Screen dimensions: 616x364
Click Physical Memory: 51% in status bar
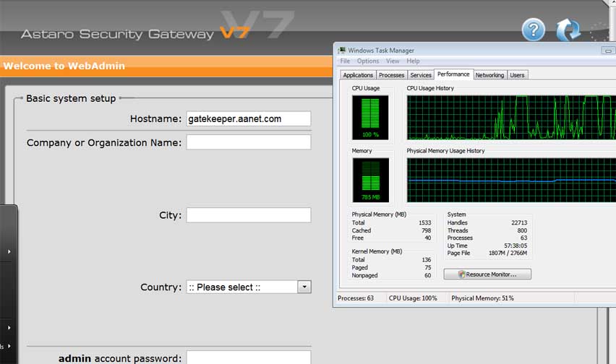pos(482,298)
